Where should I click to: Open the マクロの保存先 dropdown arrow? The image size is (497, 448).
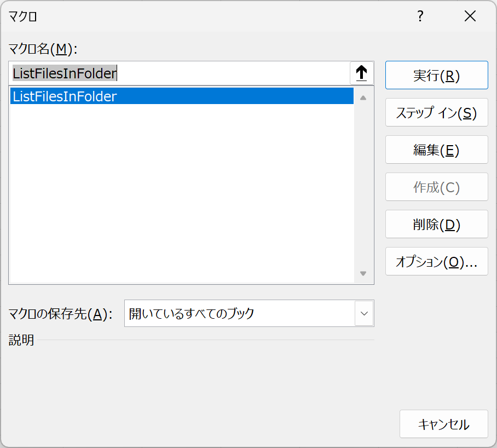[364, 314]
